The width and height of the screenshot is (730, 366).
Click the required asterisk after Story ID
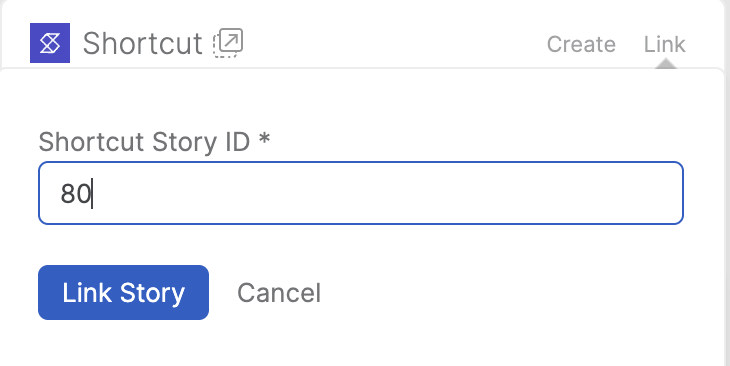pos(264,138)
